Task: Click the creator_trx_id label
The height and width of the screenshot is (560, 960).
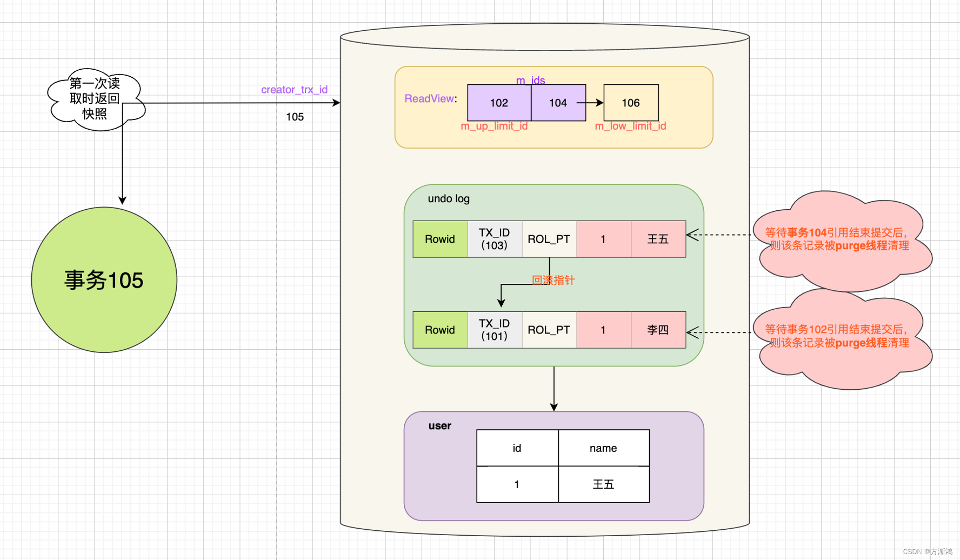Action: point(294,90)
